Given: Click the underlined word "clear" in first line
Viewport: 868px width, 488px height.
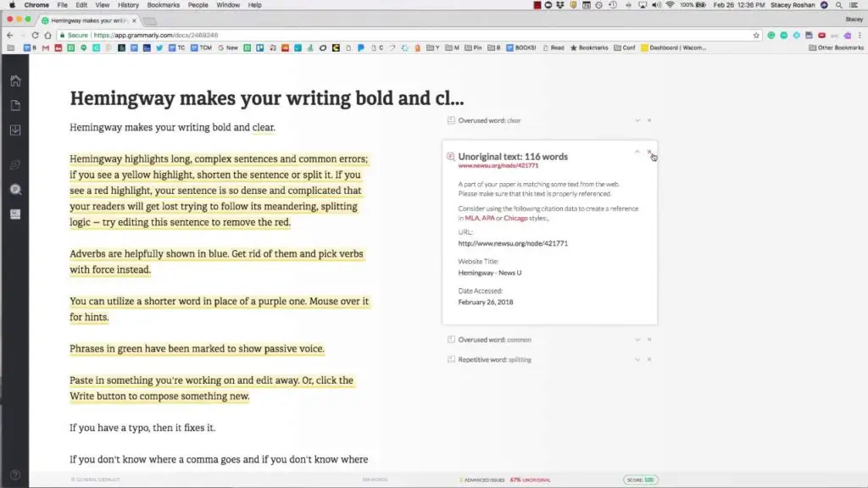Looking at the screenshot, I should pyautogui.click(x=263, y=127).
